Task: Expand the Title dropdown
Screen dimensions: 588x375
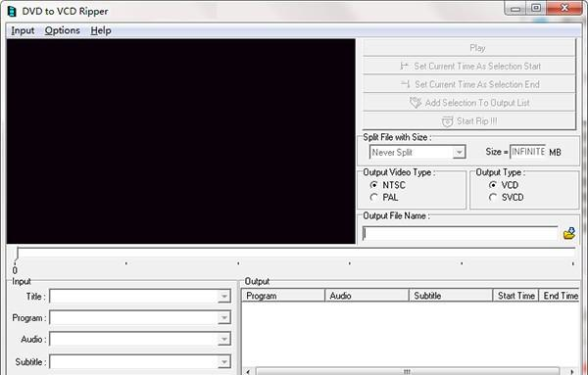Action: pyautogui.click(x=223, y=297)
